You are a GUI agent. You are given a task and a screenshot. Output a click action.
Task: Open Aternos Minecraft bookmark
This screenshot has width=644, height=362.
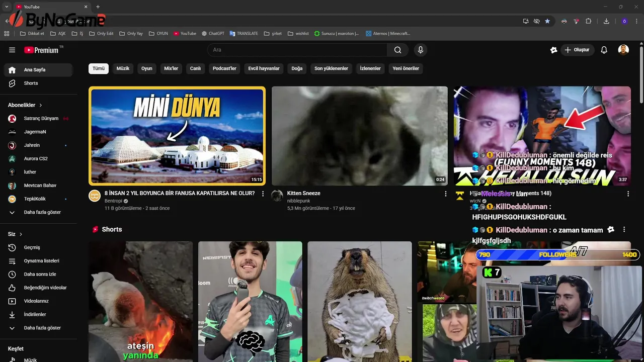coord(388,34)
